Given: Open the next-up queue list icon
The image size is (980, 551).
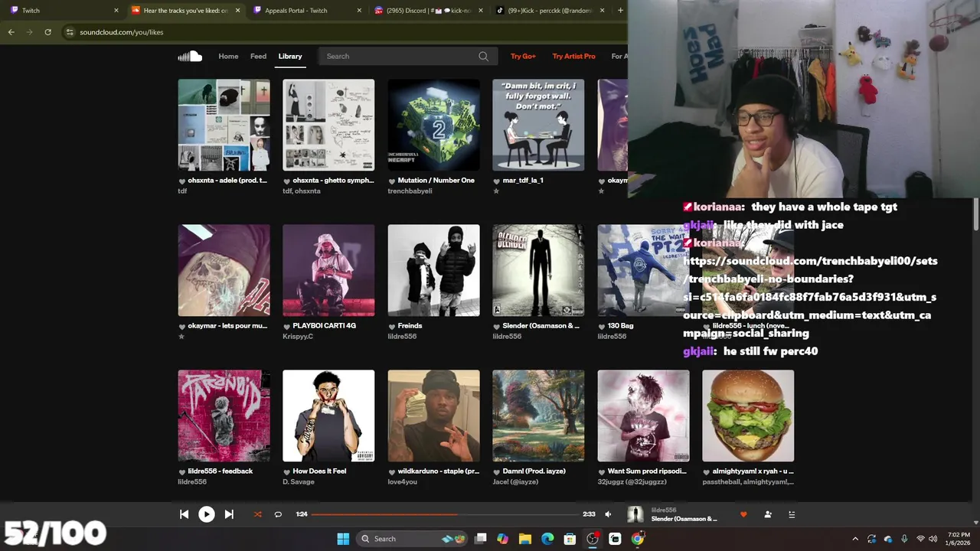Looking at the screenshot, I should (x=792, y=514).
